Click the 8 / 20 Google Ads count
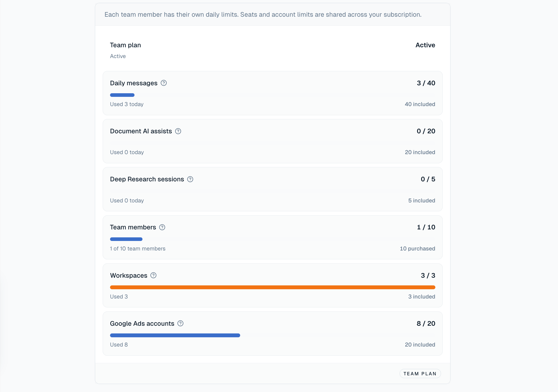This screenshot has width=558, height=392. 426,324
